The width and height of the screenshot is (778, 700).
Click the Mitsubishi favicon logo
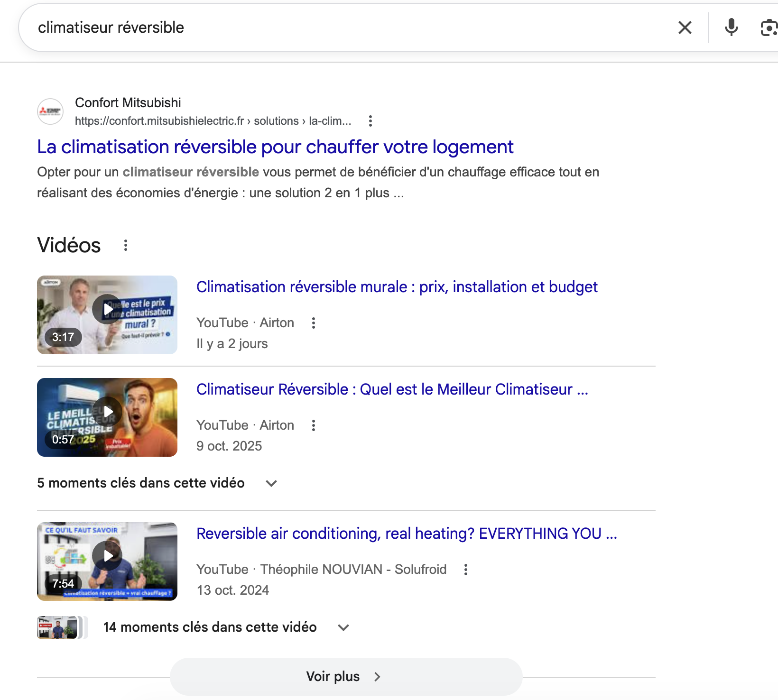tap(50, 111)
